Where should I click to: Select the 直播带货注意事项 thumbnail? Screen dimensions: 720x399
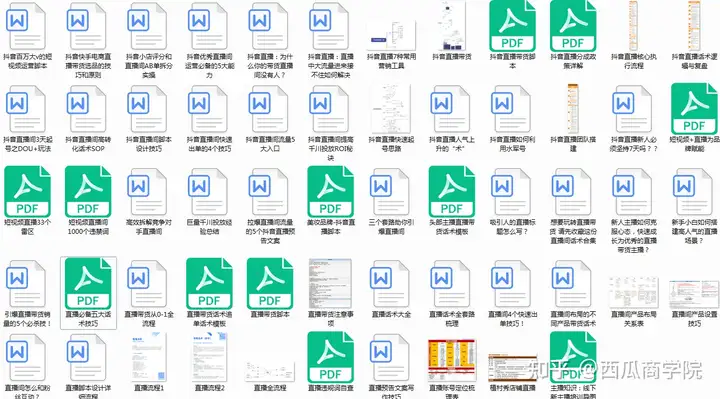(330, 283)
